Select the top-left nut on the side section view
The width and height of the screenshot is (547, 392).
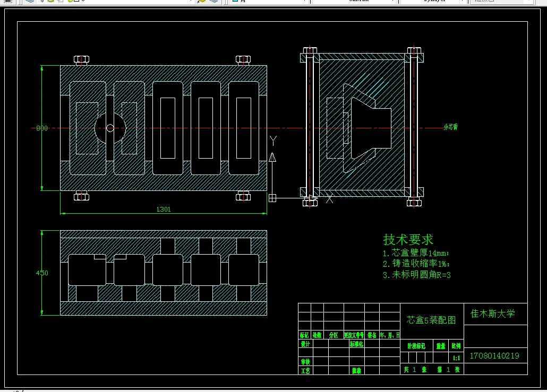310,50
